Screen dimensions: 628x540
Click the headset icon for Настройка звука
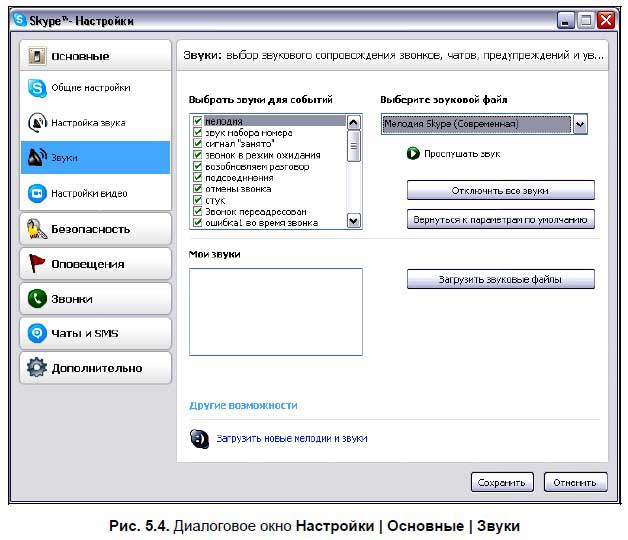(36, 123)
